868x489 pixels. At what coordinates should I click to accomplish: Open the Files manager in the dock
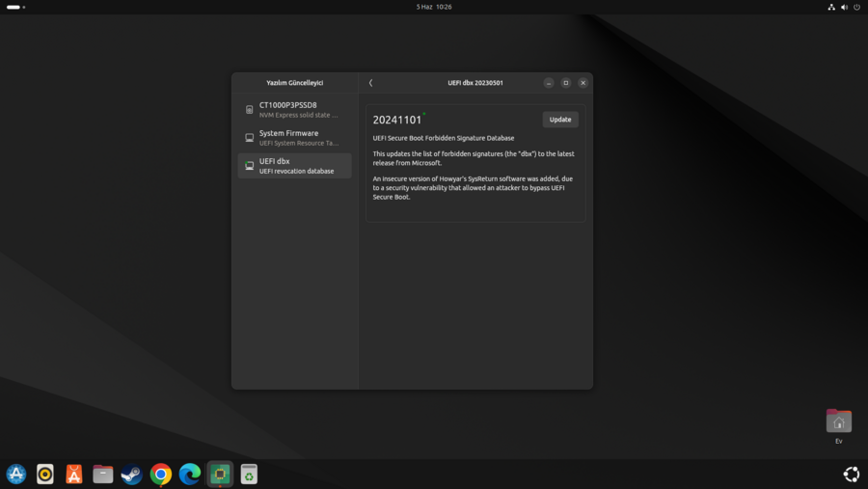click(103, 474)
